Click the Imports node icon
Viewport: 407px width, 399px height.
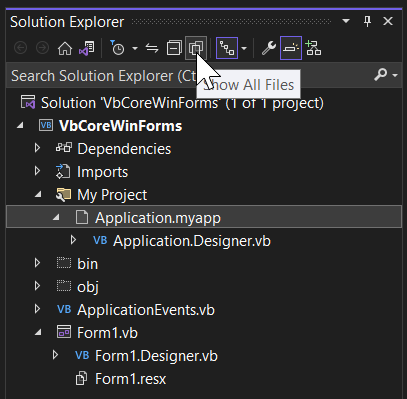63,172
